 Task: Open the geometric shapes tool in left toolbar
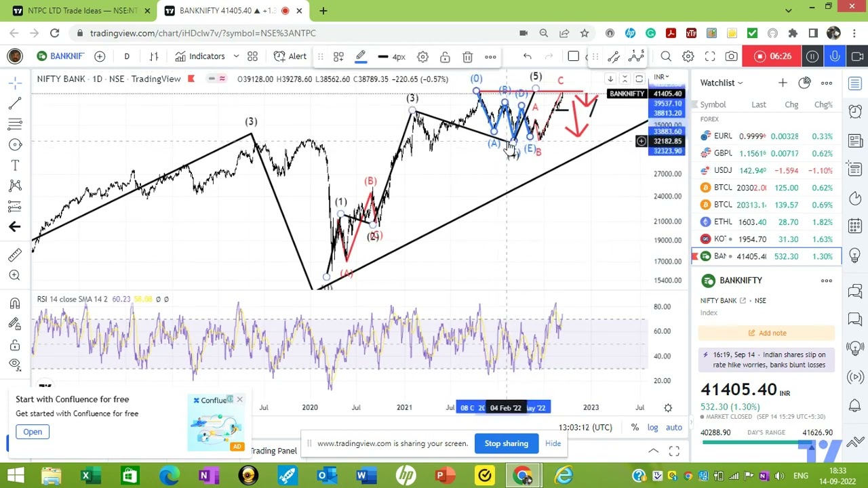(x=15, y=144)
